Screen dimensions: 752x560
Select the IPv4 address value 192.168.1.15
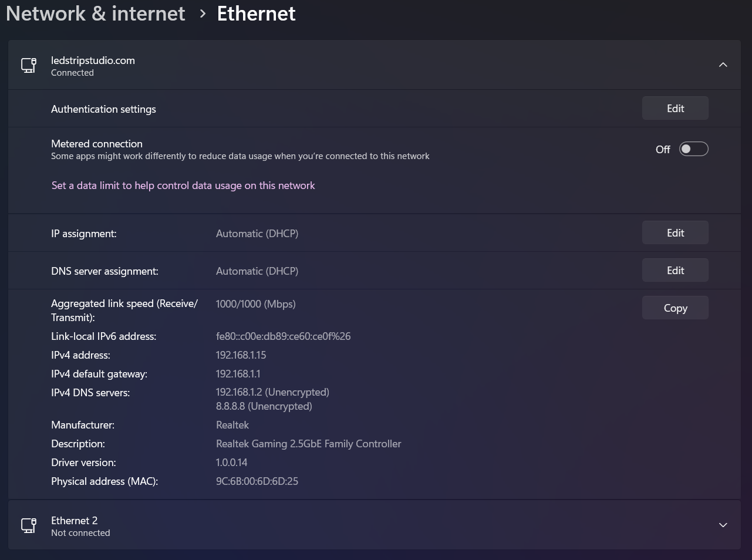pos(241,355)
